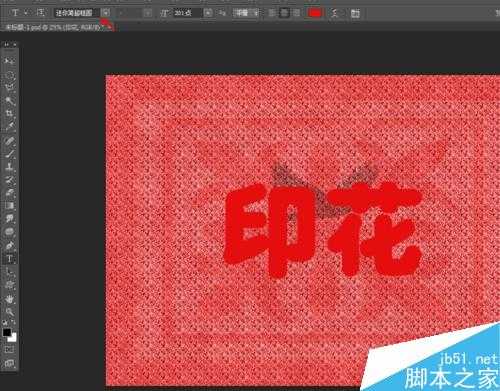Screen dimensions: 500x391
Task: Expand the font size dropdown arrow
Action: coord(208,13)
